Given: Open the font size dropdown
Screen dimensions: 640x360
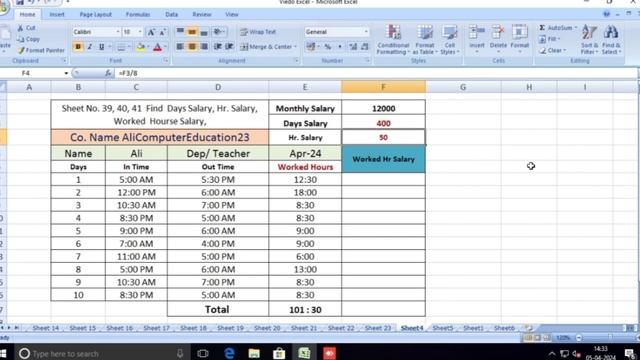Looking at the screenshot, I should click(x=140, y=32).
